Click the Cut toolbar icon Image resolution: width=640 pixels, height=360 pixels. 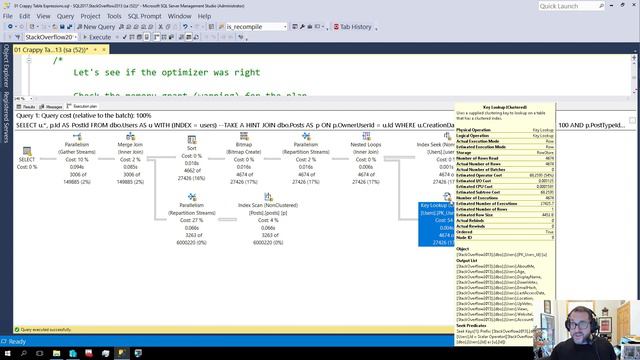coord(160,27)
